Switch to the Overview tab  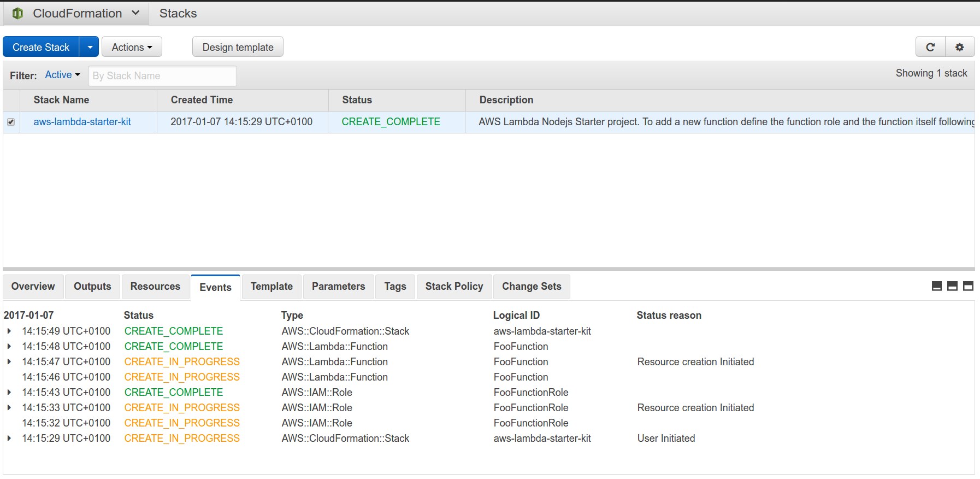(33, 287)
